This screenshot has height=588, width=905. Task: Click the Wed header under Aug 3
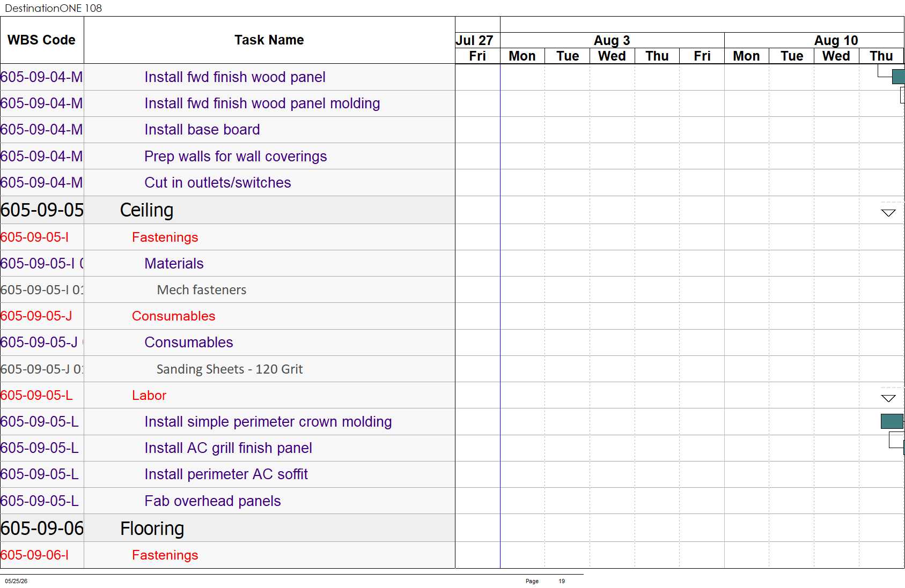click(612, 56)
